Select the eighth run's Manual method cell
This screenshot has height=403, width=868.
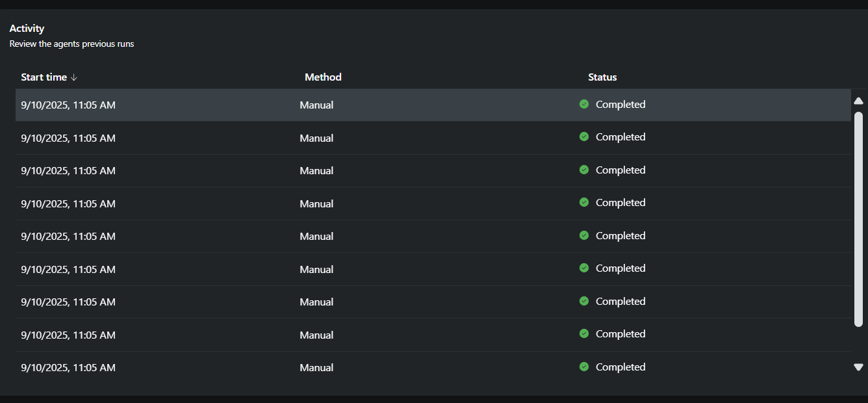316,335
